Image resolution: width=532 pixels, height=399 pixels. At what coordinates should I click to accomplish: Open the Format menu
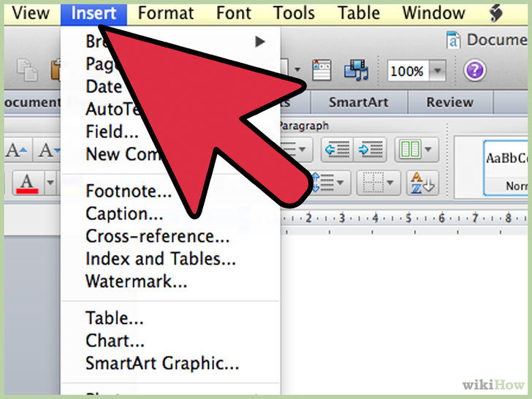165,12
